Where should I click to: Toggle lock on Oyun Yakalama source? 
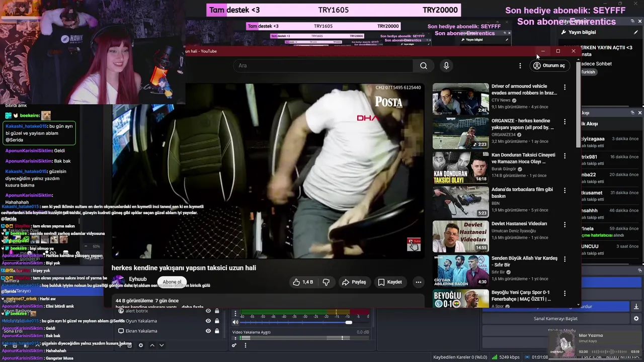(x=217, y=321)
